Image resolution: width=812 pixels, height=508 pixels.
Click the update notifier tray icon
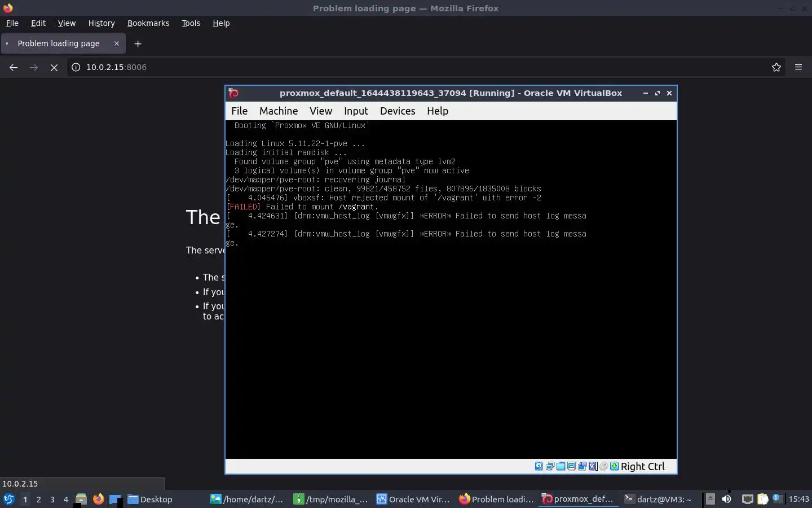coord(777,498)
